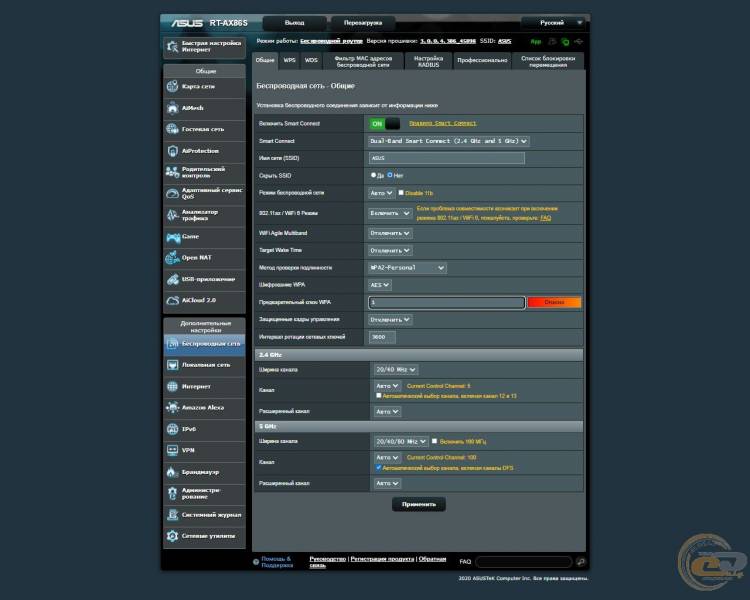Open AiCloud 2.0 cloud icon
The height and width of the screenshot is (600, 750).
tap(172, 300)
